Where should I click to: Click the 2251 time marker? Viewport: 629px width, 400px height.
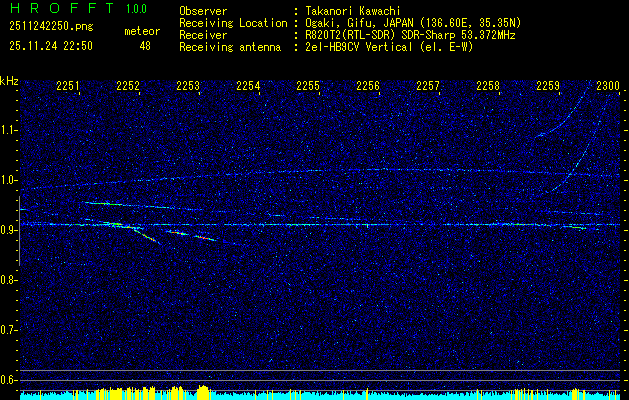[x=68, y=87]
